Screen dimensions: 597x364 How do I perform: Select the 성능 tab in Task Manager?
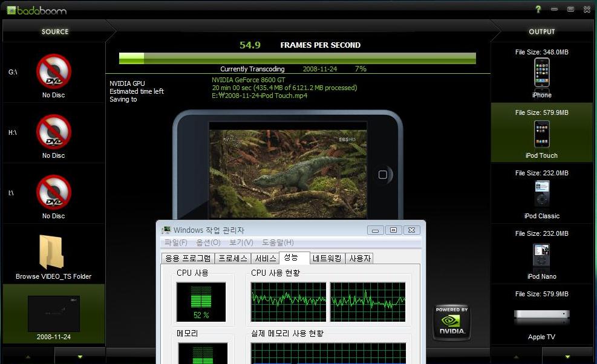[x=295, y=258]
